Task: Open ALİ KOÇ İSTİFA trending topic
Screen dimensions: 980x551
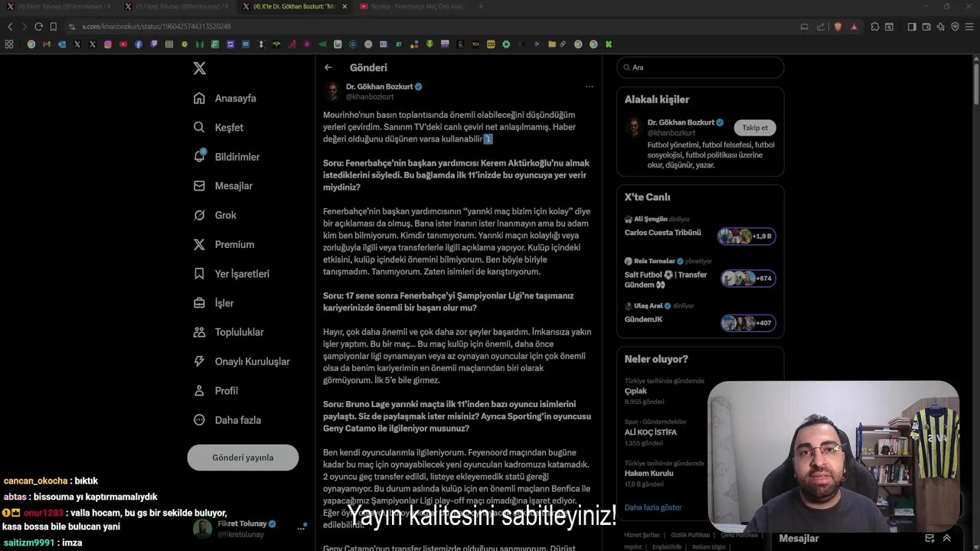Action: (665, 432)
